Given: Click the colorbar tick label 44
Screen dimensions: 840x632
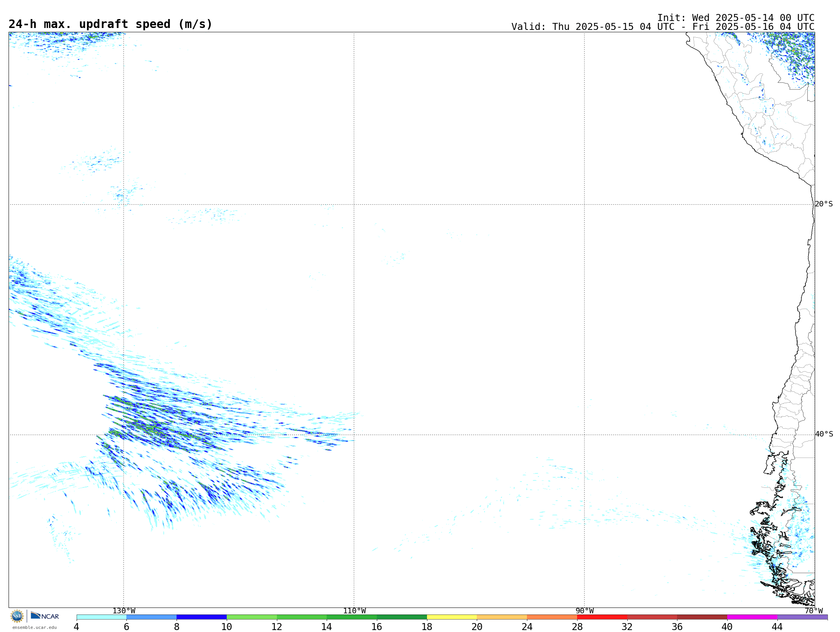Looking at the screenshot, I should click(x=777, y=627).
